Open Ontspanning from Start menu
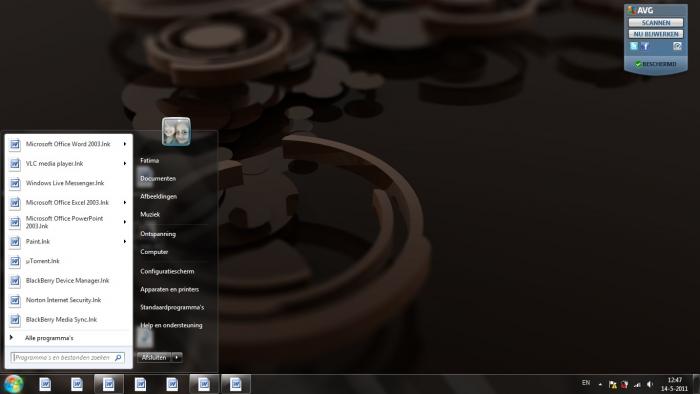 [158, 234]
